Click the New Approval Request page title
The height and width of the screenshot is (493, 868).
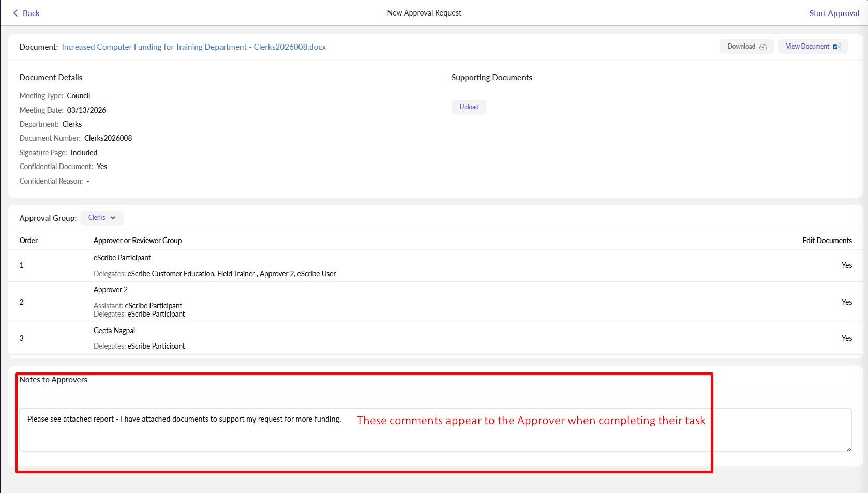[424, 13]
